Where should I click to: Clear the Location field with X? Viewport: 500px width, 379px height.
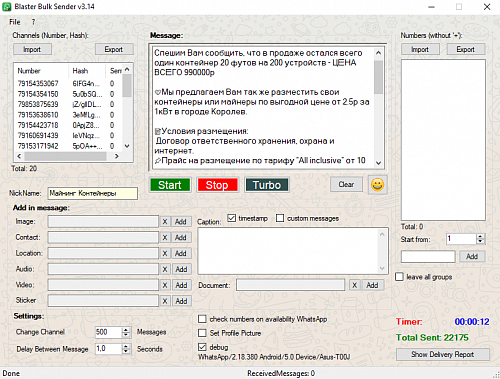coord(165,253)
